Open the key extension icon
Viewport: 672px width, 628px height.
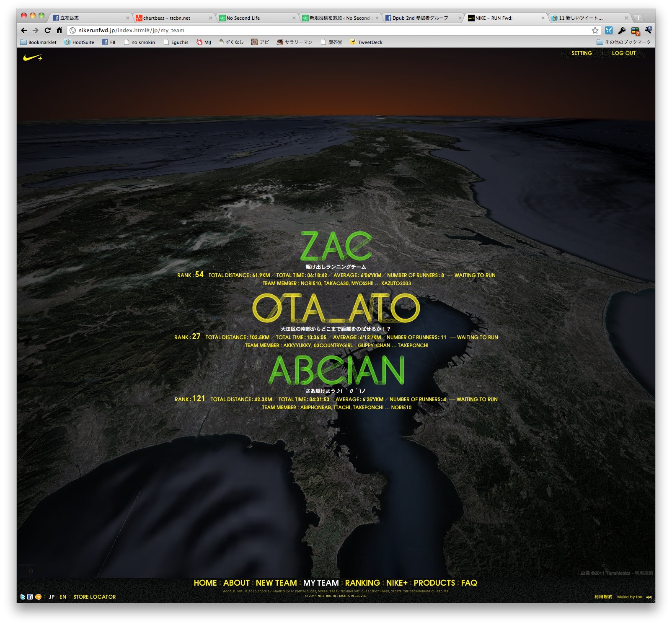622,30
